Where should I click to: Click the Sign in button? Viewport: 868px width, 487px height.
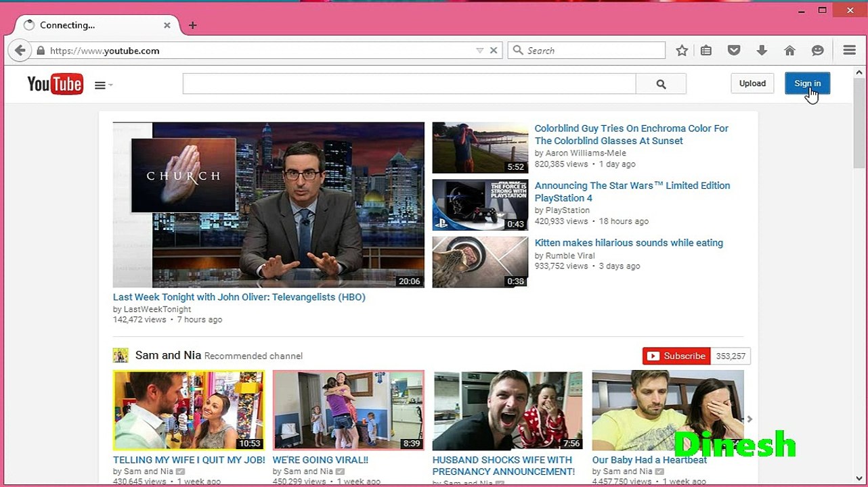click(x=807, y=83)
